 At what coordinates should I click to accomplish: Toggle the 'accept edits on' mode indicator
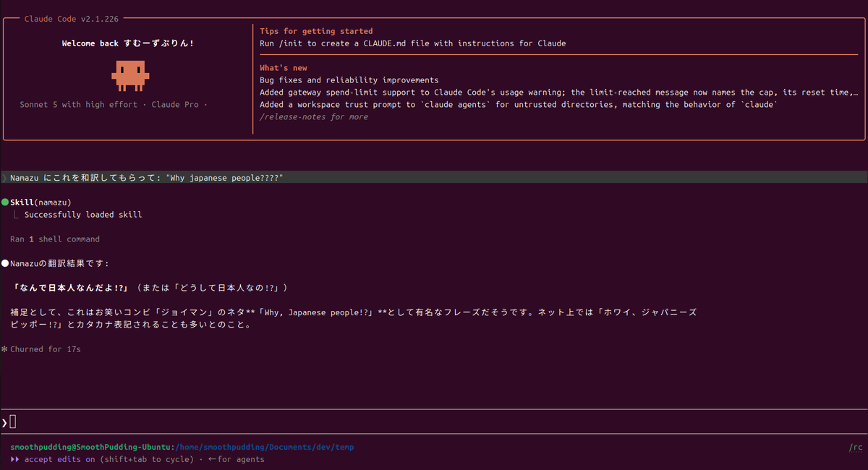coord(60,459)
